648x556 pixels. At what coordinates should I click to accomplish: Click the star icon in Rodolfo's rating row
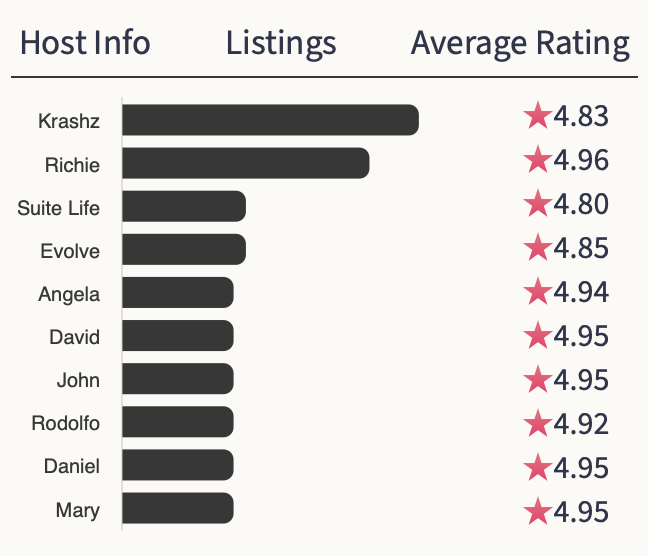pyautogui.click(x=537, y=423)
